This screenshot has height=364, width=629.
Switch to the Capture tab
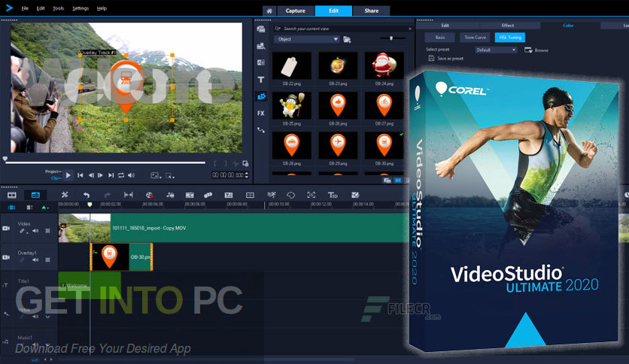(295, 11)
